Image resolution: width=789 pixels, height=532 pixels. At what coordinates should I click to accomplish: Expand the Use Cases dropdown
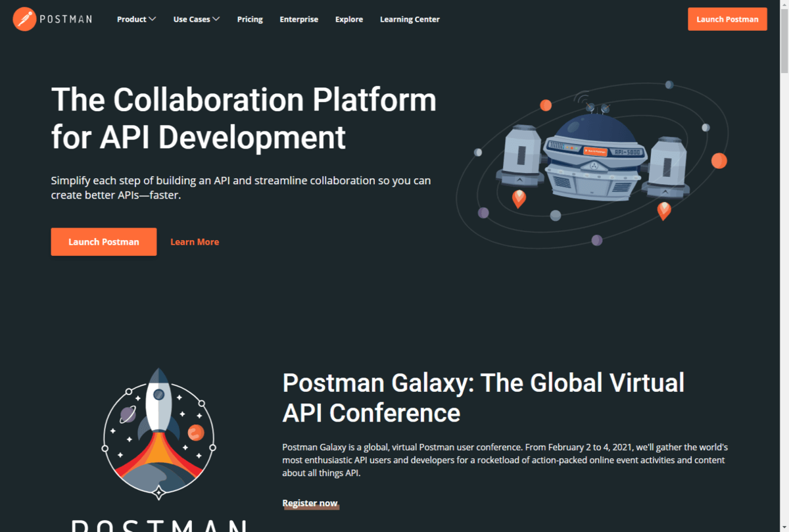[196, 19]
